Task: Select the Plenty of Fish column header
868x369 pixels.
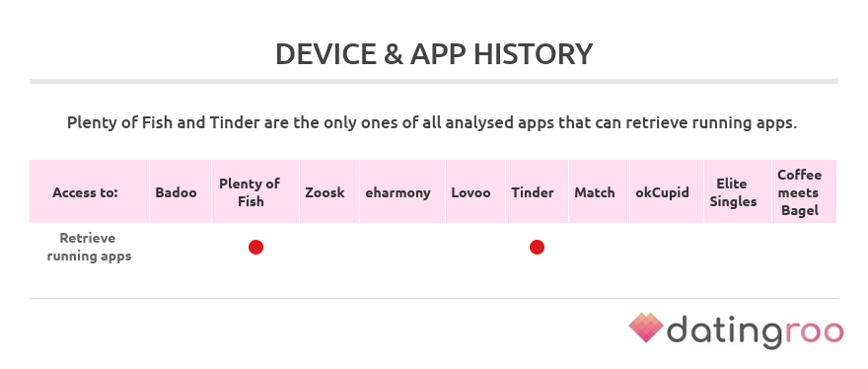Action: tap(255, 192)
